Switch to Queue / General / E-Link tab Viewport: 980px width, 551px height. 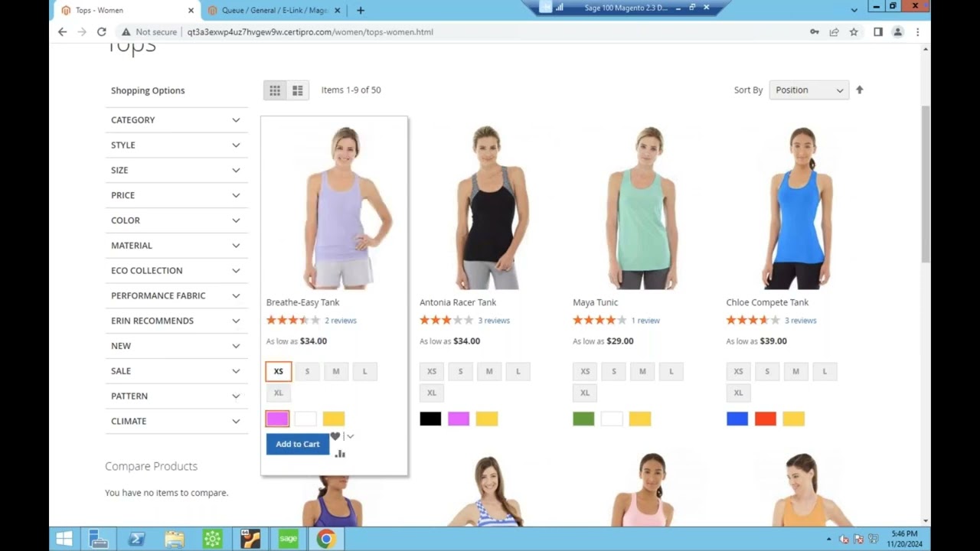click(274, 11)
